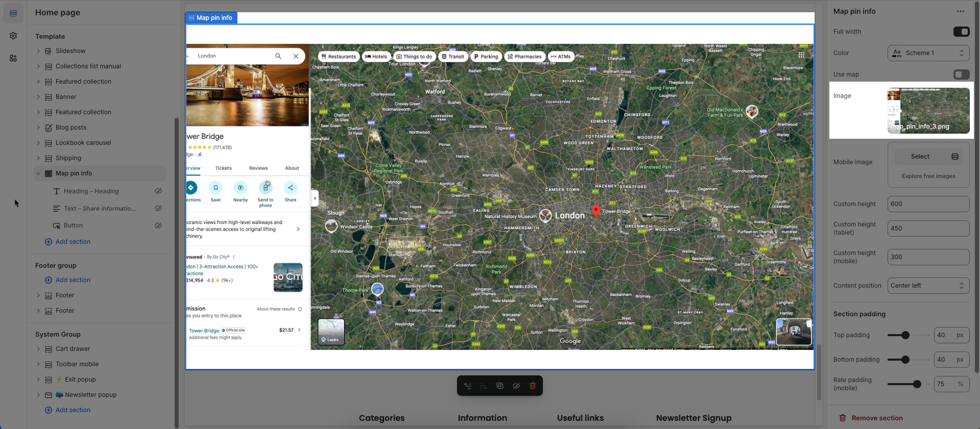Select the Collections list manual row
The width and height of the screenshot is (980, 429).
[100, 66]
